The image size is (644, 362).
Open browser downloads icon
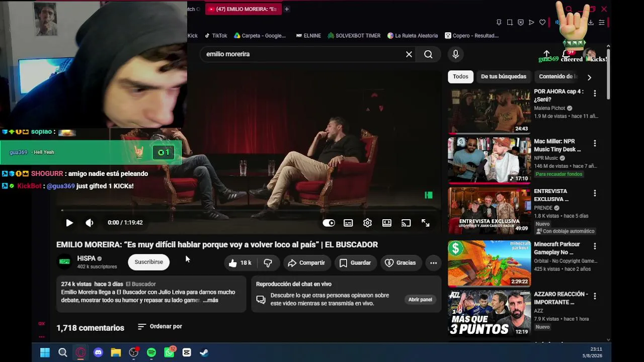tap(591, 23)
